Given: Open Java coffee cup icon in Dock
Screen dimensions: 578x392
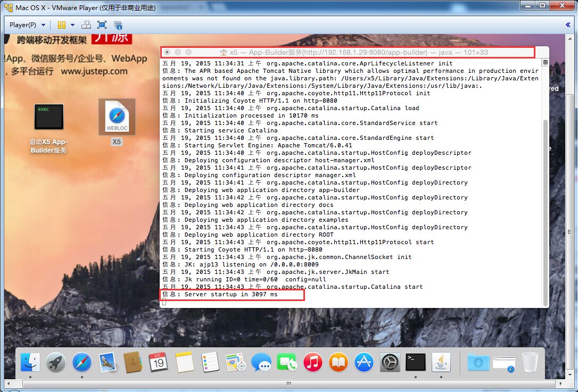Looking at the screenshot, I should (441, 362).
